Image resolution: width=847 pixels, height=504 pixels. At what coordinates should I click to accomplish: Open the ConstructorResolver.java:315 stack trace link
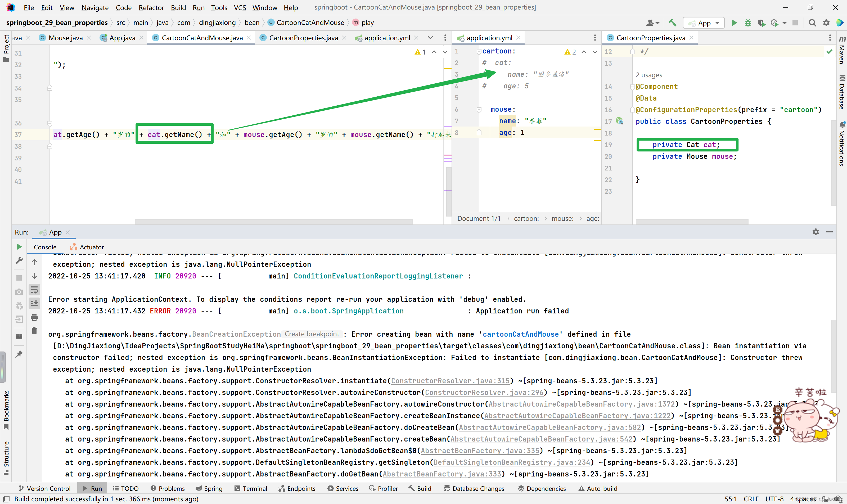450,381
